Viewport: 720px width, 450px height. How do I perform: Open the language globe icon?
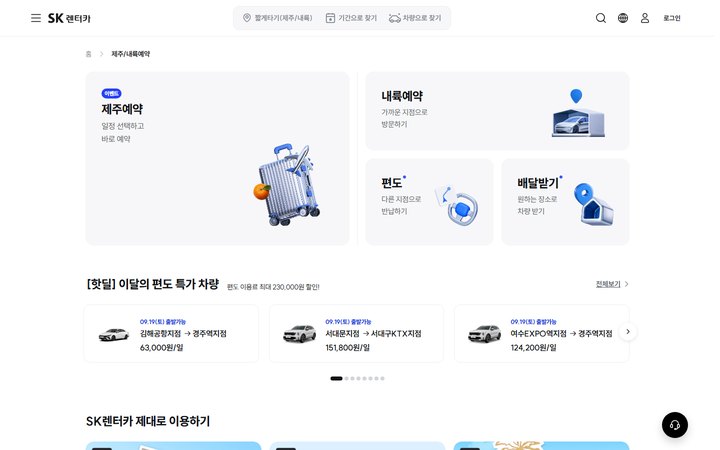coord(623,18)
